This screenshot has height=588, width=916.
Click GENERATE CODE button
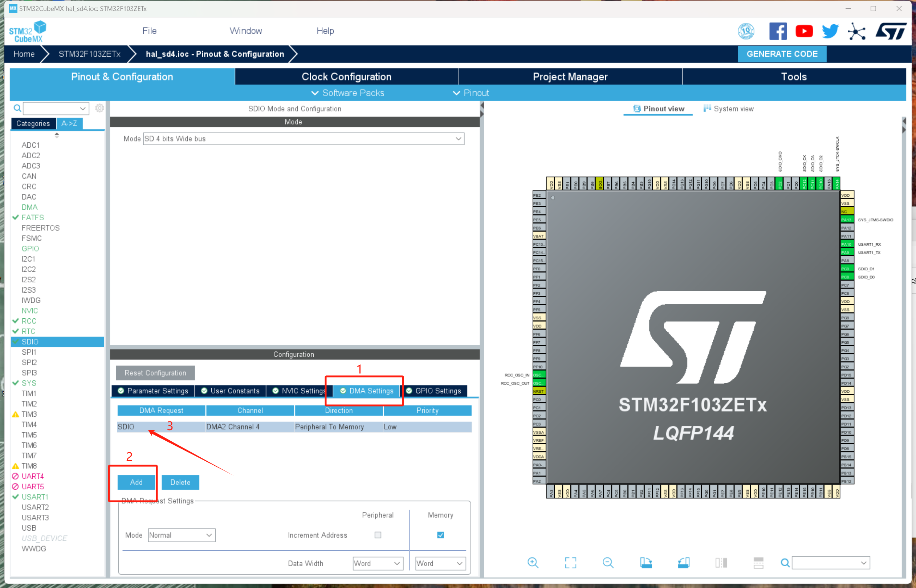tap(782, 54)
